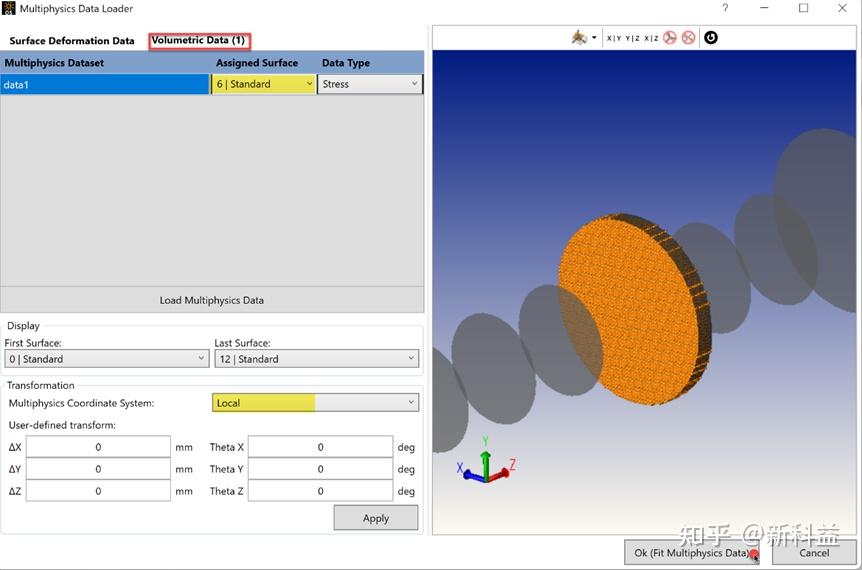Click the ΔY input field

98,469
